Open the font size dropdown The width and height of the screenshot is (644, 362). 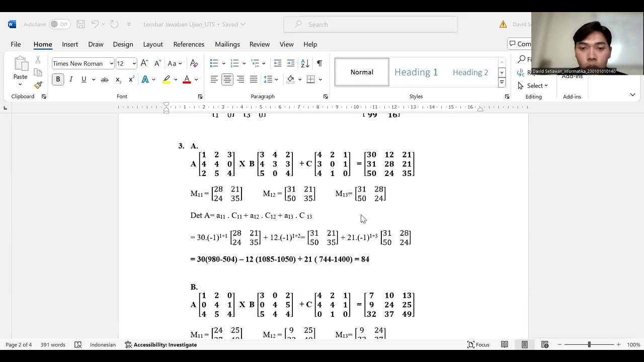(134, 63)
